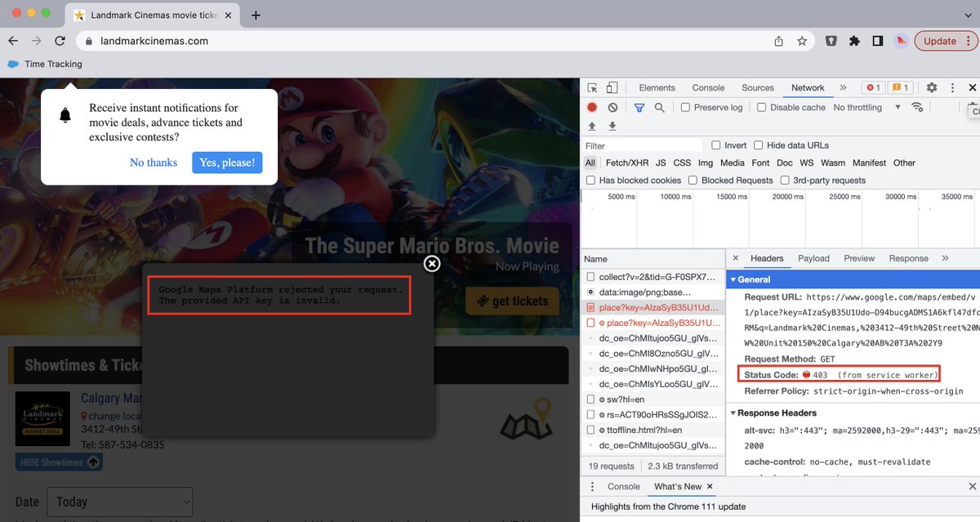Open the Time Tracking bookmark
The width and height of the screenshot is (980, 522).
[x=45, y=64]
